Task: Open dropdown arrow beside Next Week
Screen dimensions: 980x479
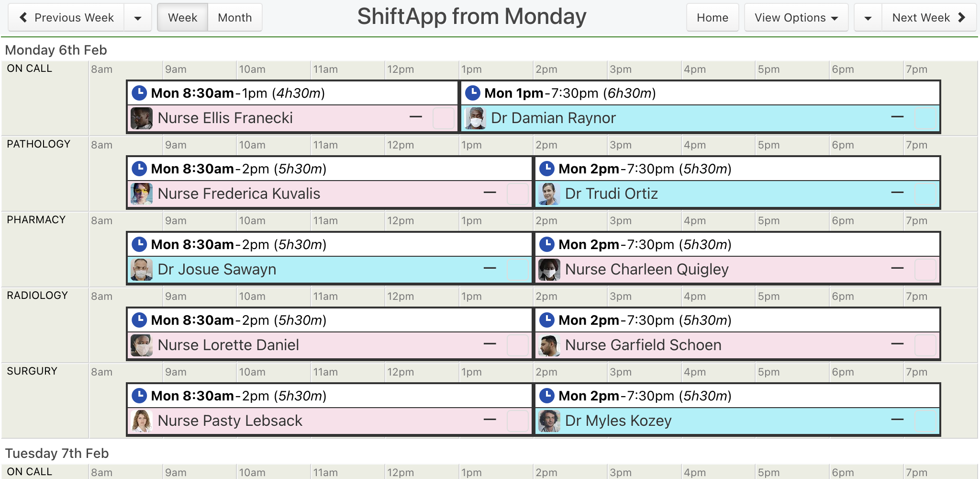Action: (x=868, y=18)
